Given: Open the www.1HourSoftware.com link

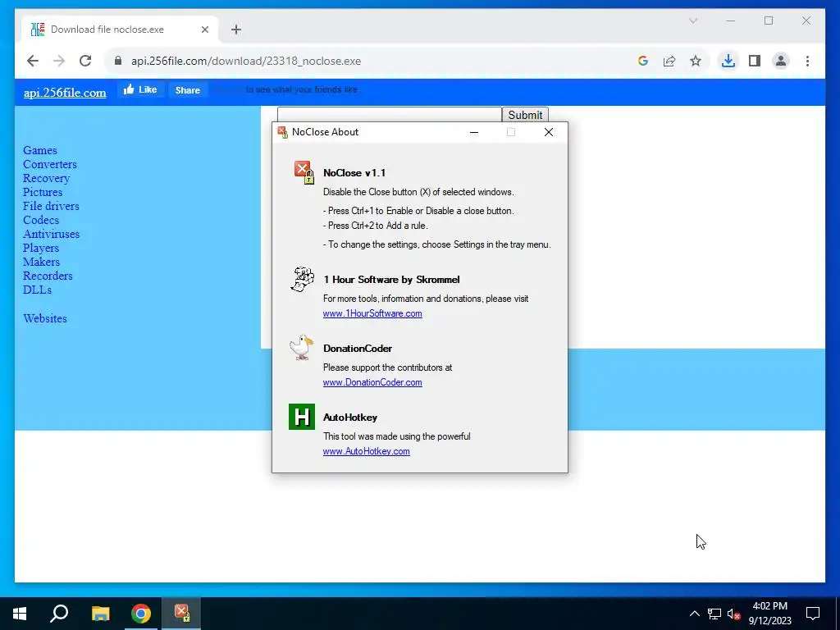Looking at the screenshot, I should click(372, 313).
